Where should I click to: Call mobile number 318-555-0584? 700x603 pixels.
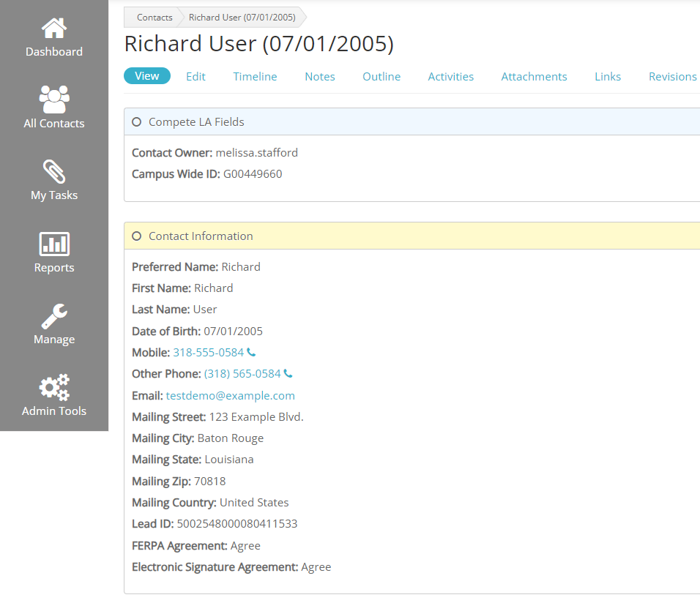click(x=208, y=353)
